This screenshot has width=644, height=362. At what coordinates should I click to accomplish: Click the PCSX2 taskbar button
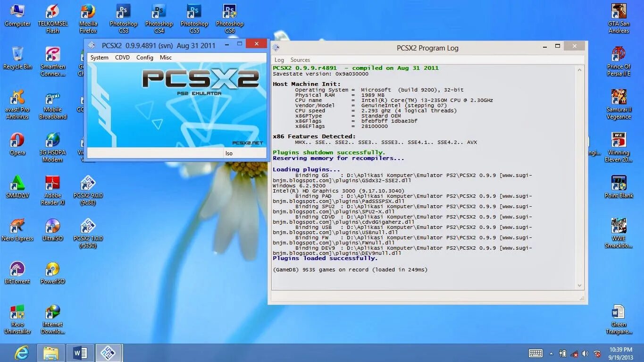pyautogui.click(x=109, y=353)
